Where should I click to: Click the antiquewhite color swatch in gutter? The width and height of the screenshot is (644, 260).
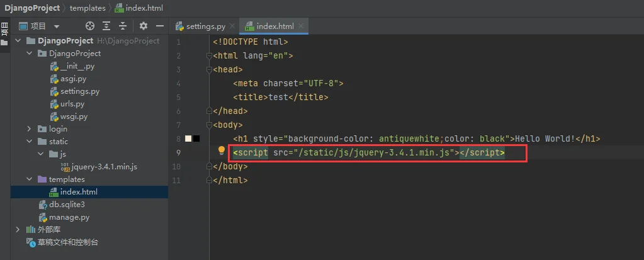pyautogui.click(x=188, y=139)
